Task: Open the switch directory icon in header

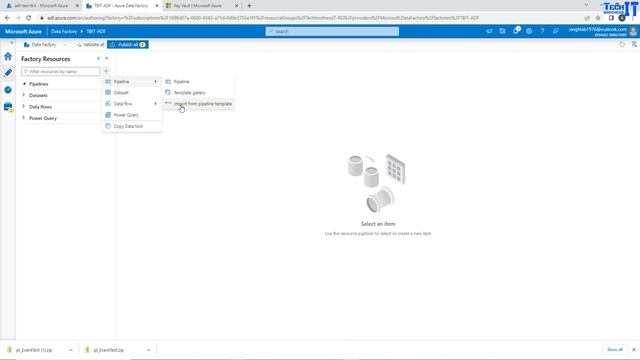Action: click(x=502, y=31)
